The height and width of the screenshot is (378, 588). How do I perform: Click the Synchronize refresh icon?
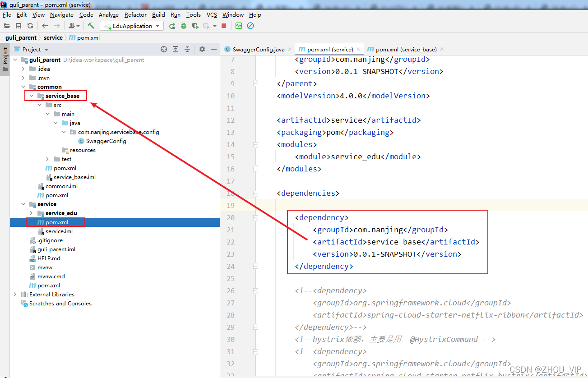click(30, 26)
